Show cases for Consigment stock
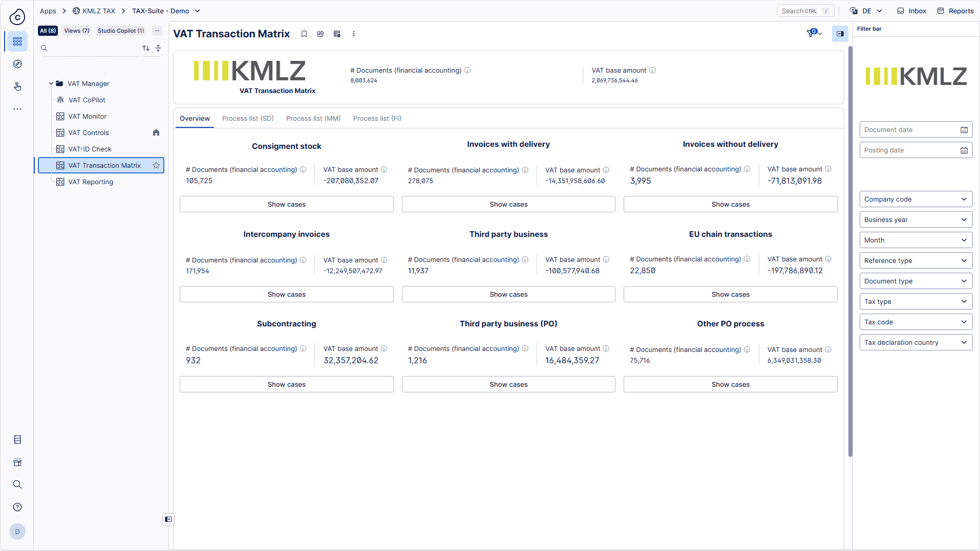The height and width of the screenshot is (551, 980). (286, 204)
